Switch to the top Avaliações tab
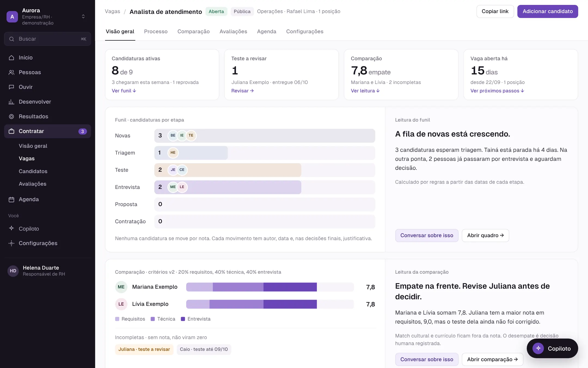This screenshot has height=368, width=588. 233,31
